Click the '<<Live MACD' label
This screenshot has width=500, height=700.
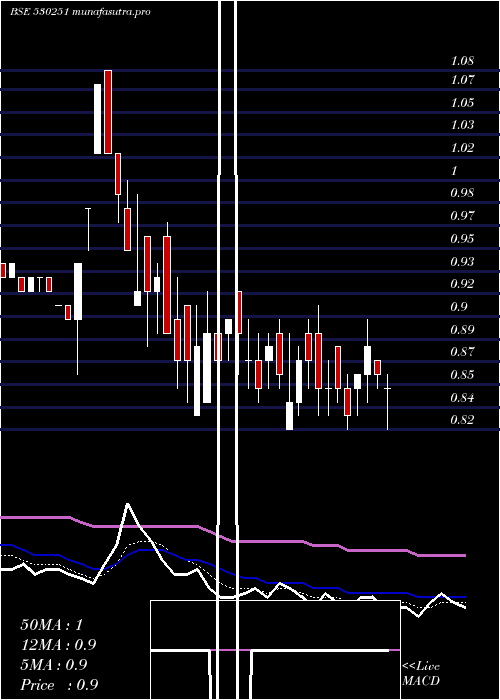[x=421, y=674]
